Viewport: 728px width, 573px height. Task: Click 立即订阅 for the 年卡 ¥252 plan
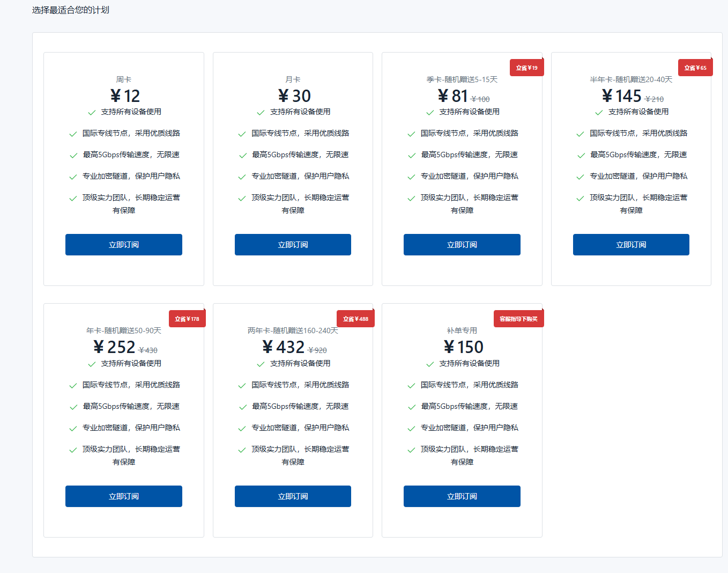coord(123,496)
